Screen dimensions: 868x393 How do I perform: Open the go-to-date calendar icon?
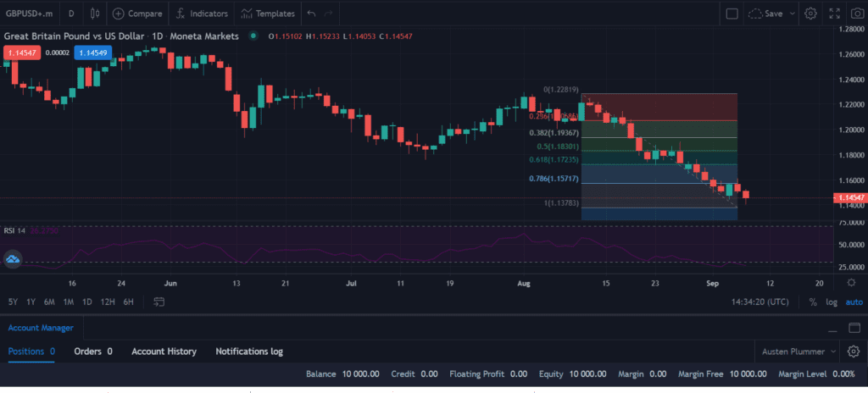tap(159, 302)
